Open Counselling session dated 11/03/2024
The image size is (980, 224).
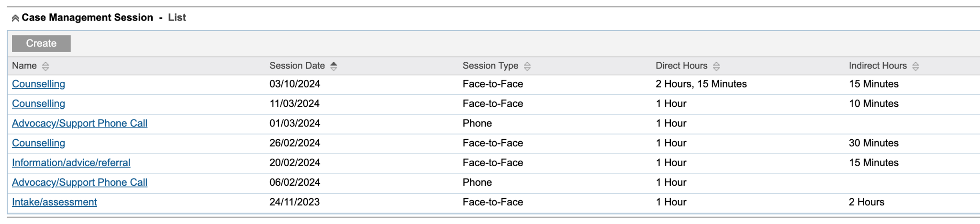point(38,104)
